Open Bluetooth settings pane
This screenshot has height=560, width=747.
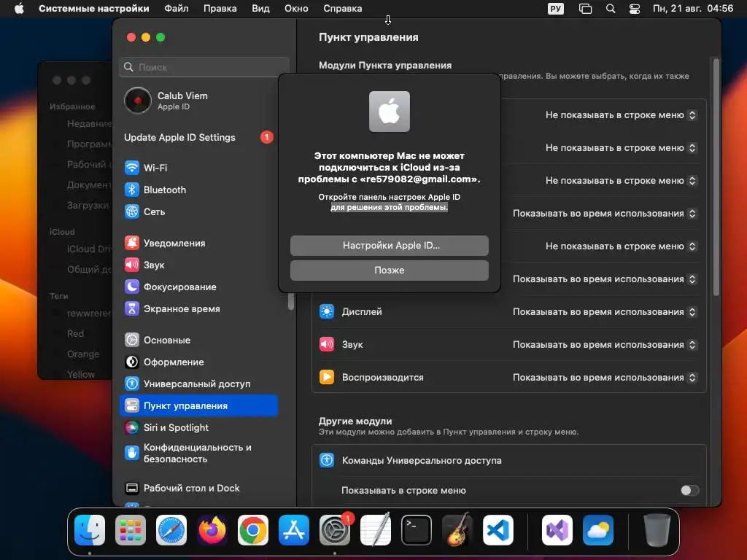pyautogui.click(x=198, y=190)
